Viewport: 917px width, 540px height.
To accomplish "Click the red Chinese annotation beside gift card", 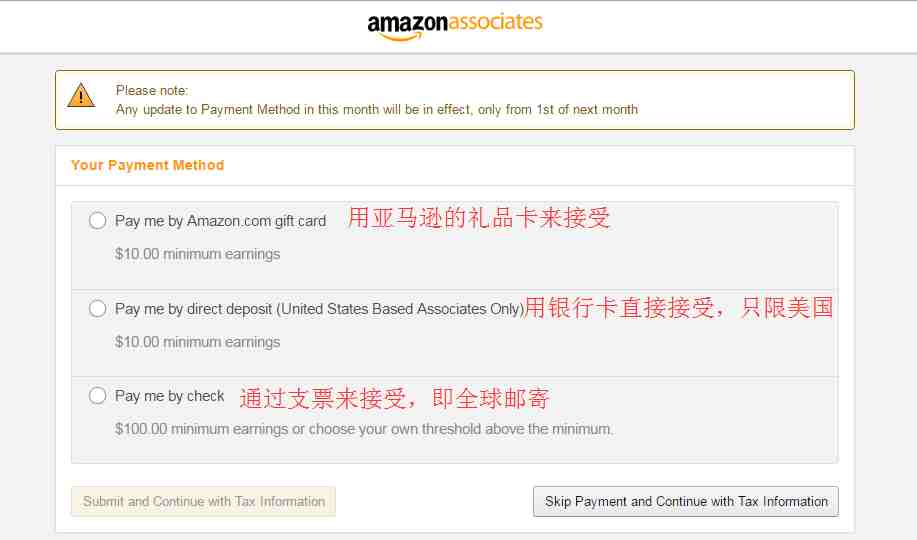I will [x=479, y=218].
